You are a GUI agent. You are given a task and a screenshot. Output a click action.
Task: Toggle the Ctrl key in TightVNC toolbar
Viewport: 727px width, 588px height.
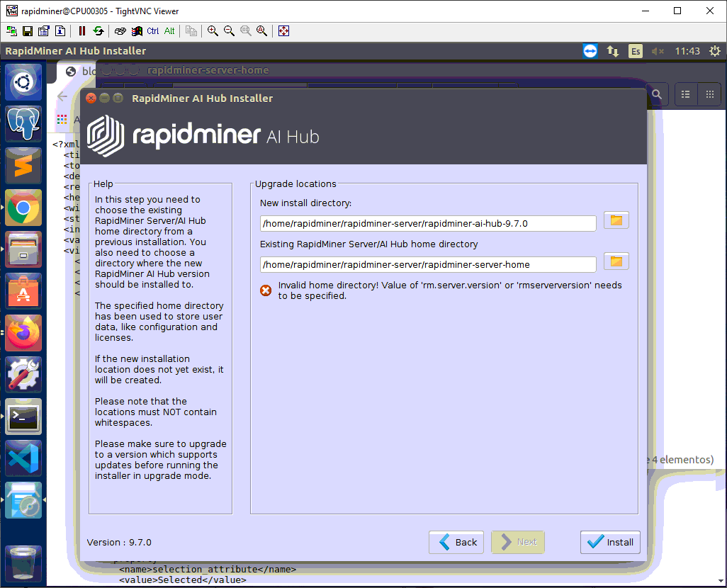click(x=153, y=31)
